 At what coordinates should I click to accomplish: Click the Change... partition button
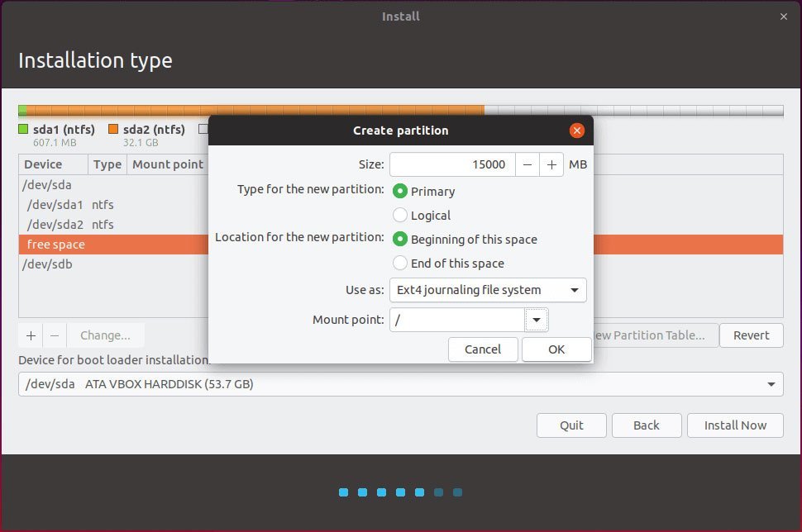(x=105, y=335)
